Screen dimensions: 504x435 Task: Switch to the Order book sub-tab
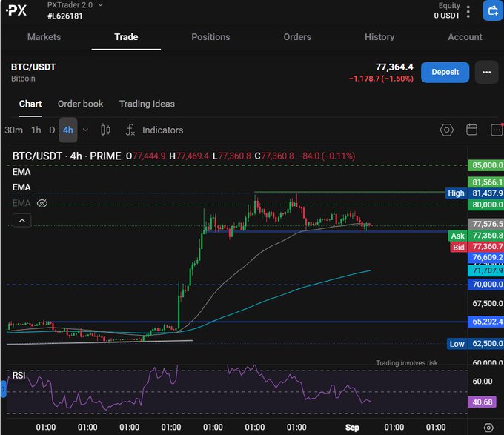[80, 104]
